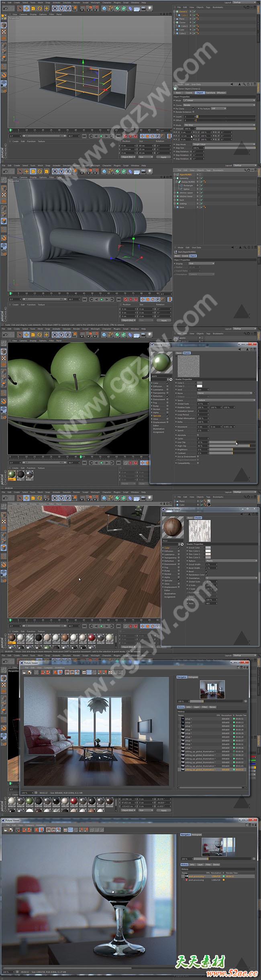Toggle Use as Environment in apple shader
The height and width of the screenshot is (980, 261).
(x=198, y=457)
